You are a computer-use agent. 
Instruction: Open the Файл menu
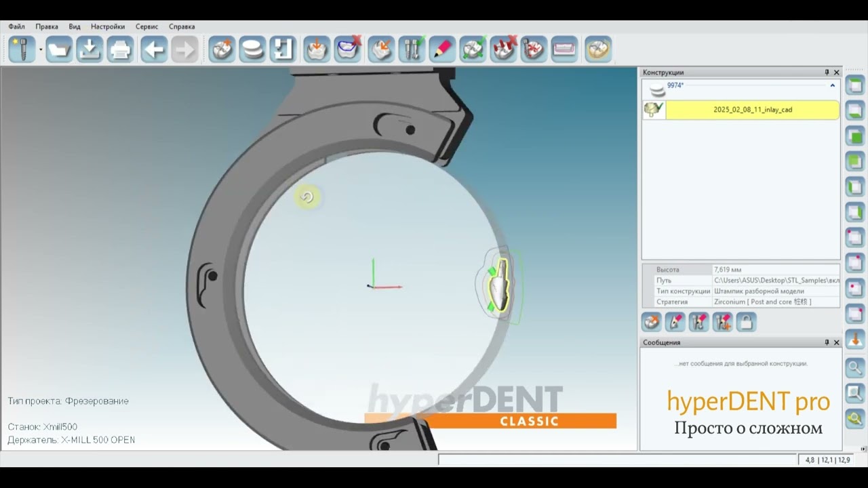pyautogui.click(x=16, y=26)
